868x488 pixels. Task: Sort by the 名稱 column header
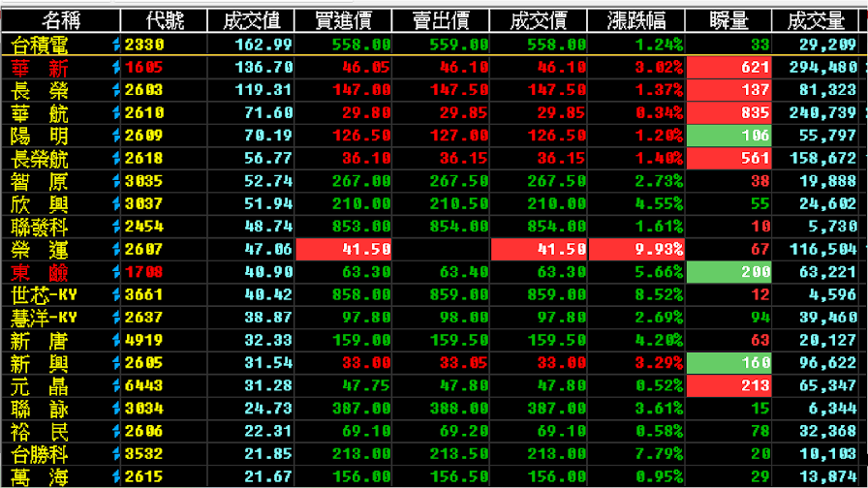(61, 21)
